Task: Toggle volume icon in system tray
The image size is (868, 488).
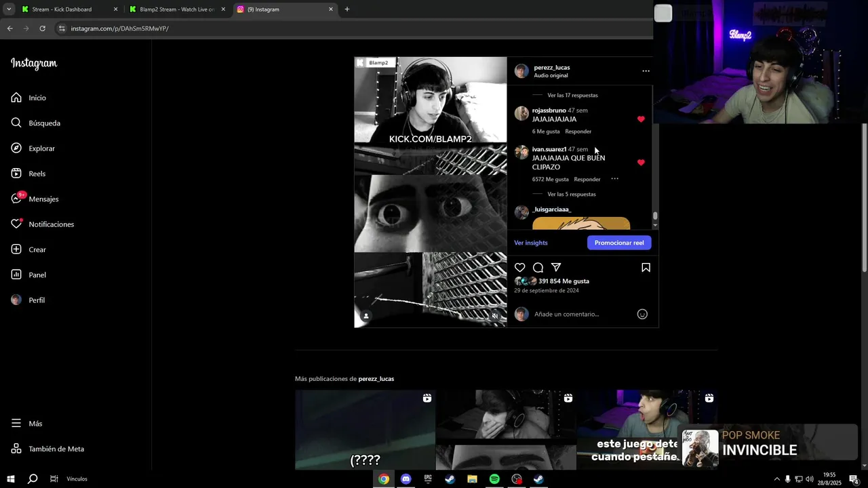Action: click(809, 479)
